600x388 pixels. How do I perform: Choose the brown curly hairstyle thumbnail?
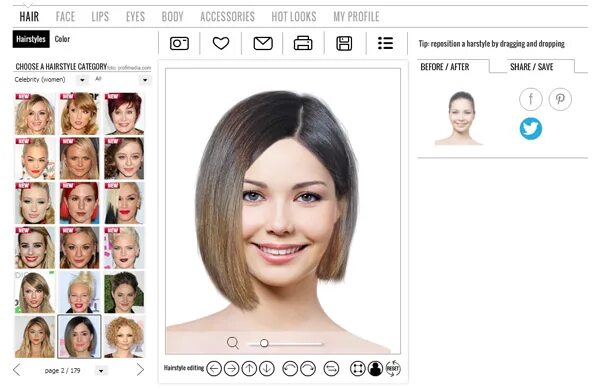pos(124,158)
